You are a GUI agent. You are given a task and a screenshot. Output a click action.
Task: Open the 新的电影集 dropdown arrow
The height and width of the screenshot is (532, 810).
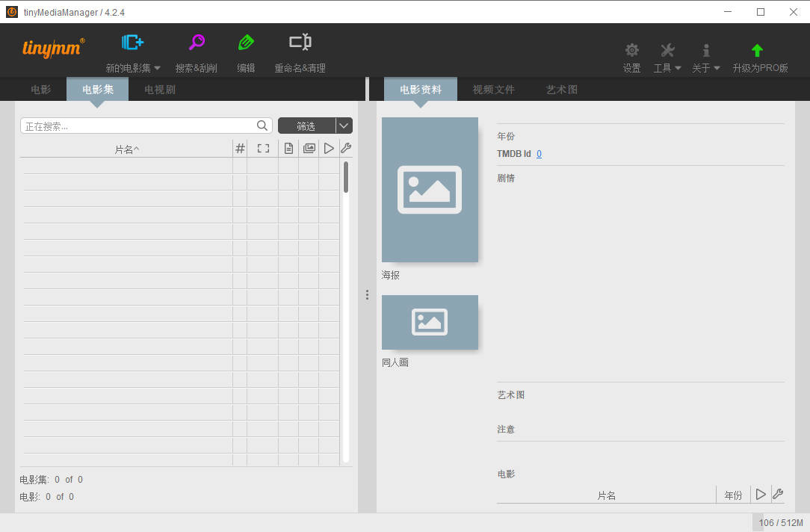click(157, 68)
